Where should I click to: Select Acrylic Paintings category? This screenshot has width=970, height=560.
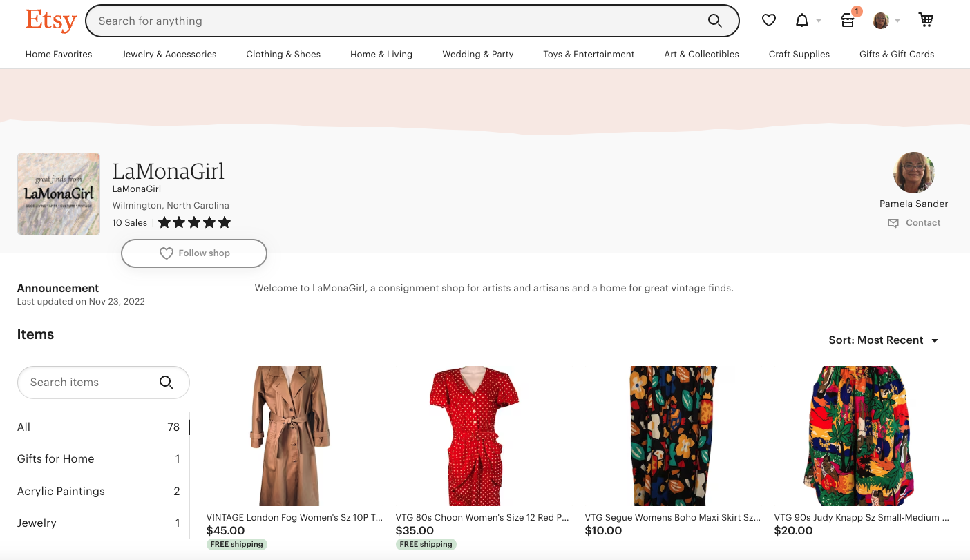point(61,491)
